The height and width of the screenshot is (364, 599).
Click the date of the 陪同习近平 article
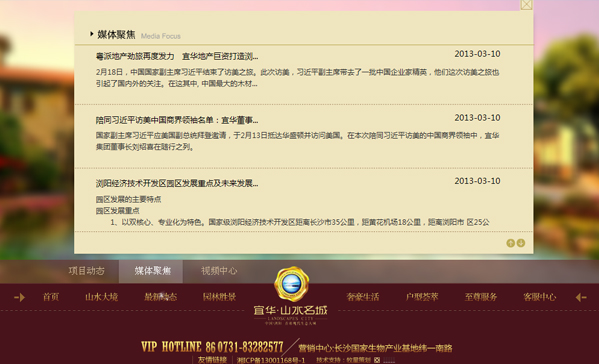pos(478,118)
